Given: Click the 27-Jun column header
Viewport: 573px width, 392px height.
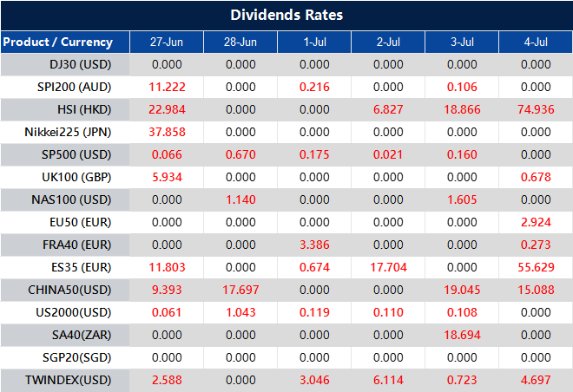Looking at the screenshot, I should 166,42.
